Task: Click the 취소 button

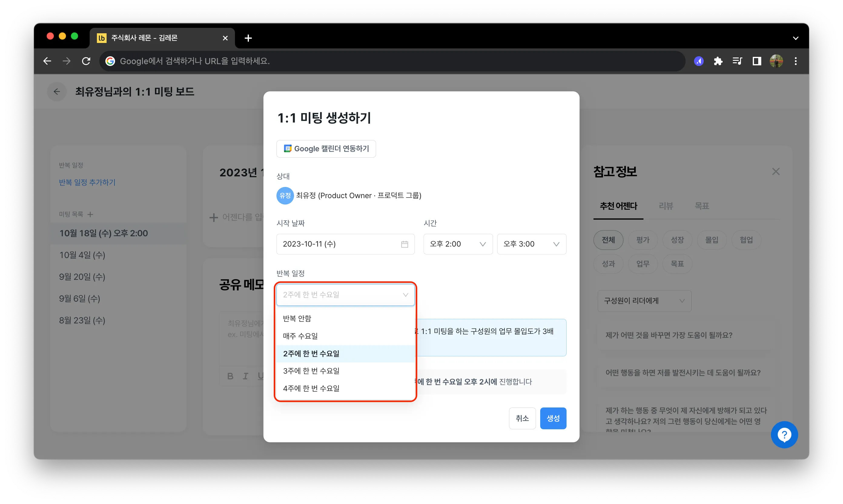Action: point(522,418)
